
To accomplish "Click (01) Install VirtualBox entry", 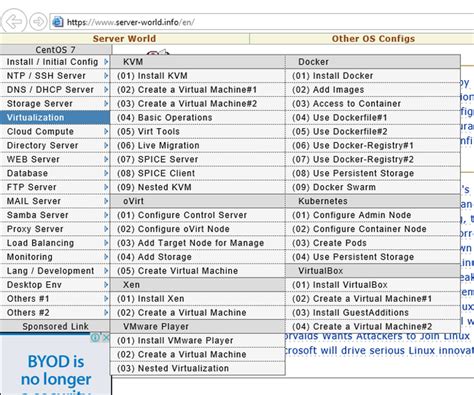I will coord(373,285).
